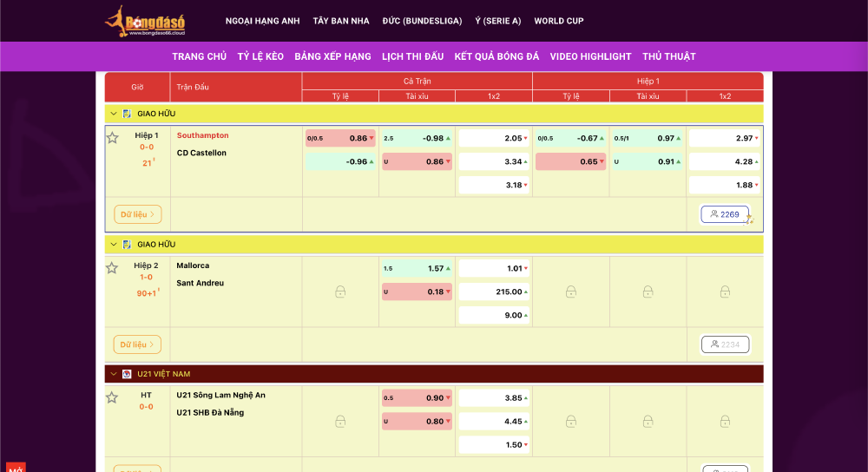Open WORLD CUP menu
Viewport: 868px width, 472px height.
click(x=558, y=21)
